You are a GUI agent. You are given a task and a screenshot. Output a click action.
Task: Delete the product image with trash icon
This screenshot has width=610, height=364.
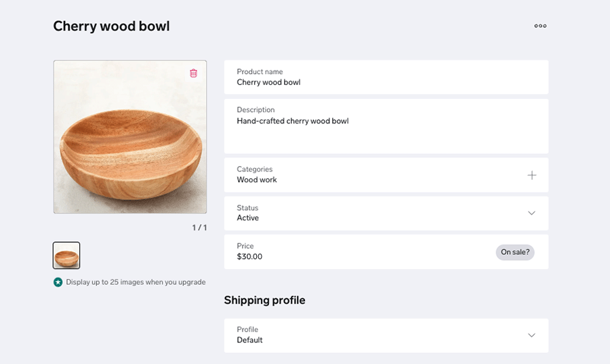[x=193, y=73]
